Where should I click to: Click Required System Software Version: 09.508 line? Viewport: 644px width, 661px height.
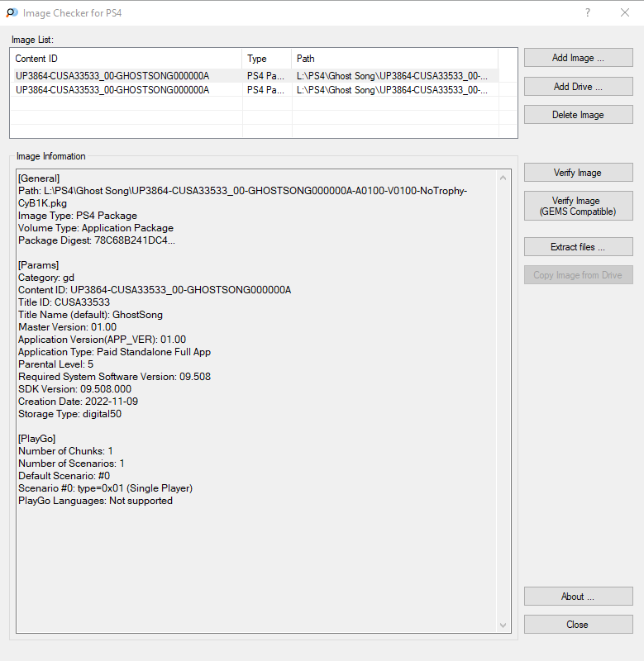[x=114, y=377]
